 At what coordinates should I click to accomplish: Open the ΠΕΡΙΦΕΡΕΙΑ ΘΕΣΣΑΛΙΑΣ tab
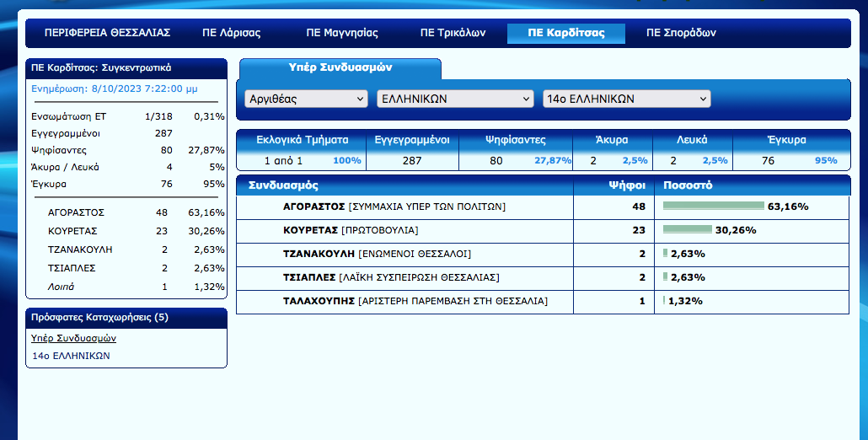tap(108, 33)
